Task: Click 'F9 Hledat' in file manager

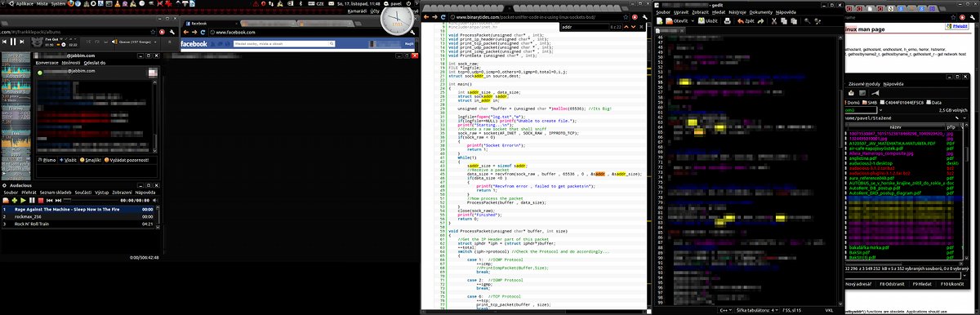Action: (922, 284)
